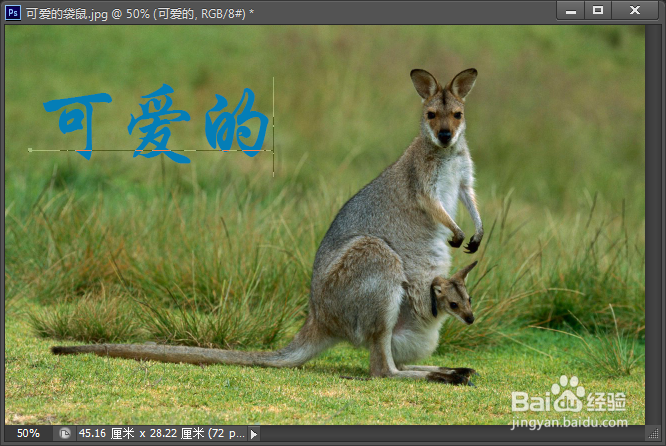This screenshot has width=666, height=446.
Task: Click the blue text 的 on canvas
Action: [x=237, y=123]
